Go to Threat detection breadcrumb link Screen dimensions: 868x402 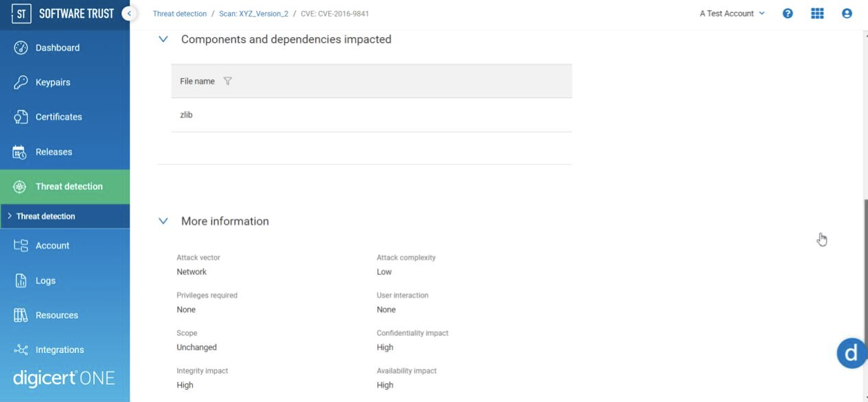(180, 14)
